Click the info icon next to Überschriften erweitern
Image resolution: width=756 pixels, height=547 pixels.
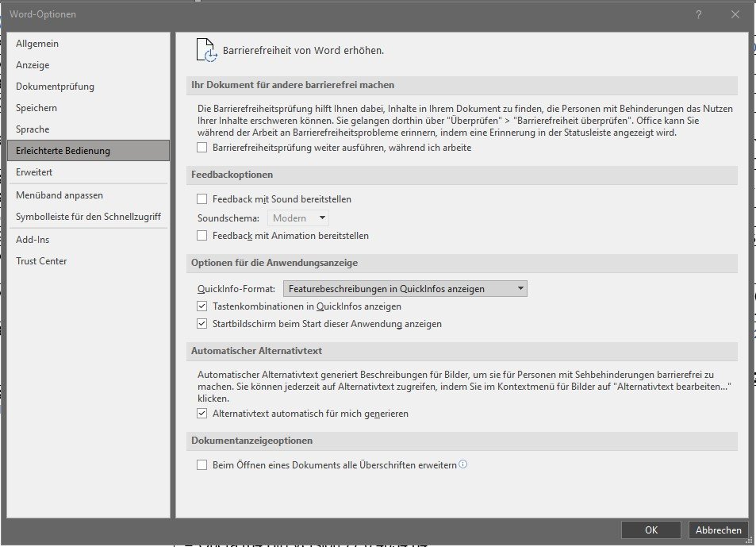click(462, 464)
